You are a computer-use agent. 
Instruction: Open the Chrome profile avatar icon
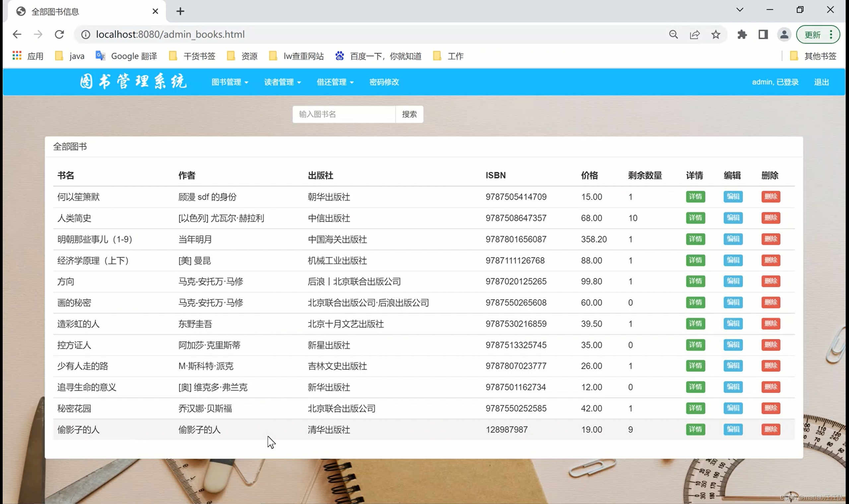784,34
